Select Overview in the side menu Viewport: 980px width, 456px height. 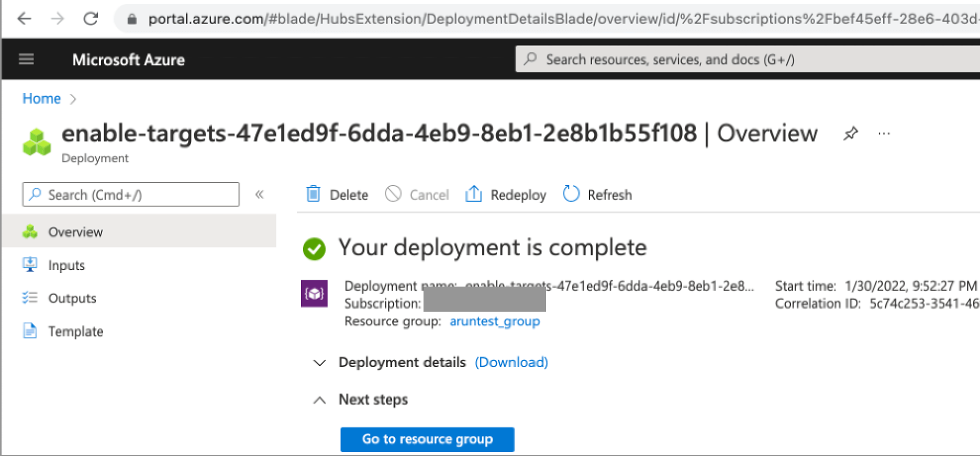[75, 232]
